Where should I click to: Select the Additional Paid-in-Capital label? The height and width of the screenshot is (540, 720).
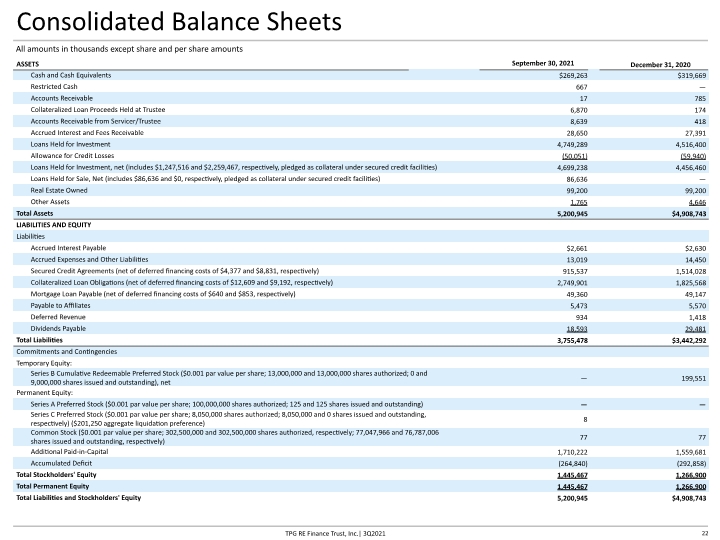pyautogui.click(x=69, y=452)
